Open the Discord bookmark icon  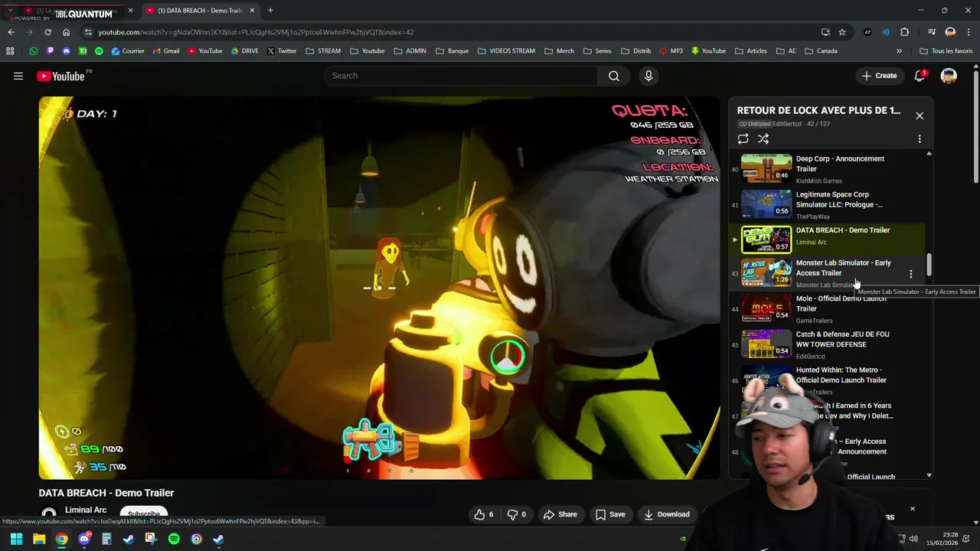click(x=66, y=51)
